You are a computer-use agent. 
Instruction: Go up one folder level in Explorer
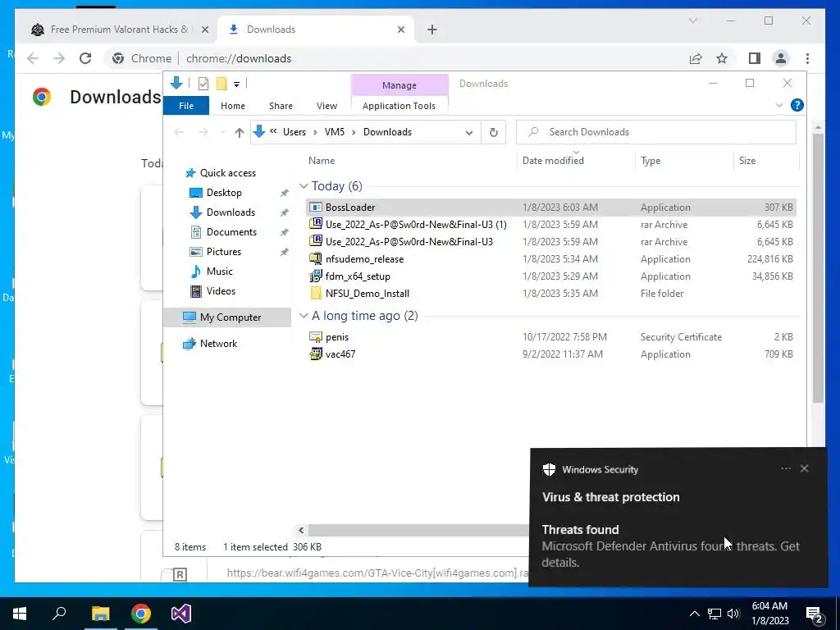pos(239,132)
